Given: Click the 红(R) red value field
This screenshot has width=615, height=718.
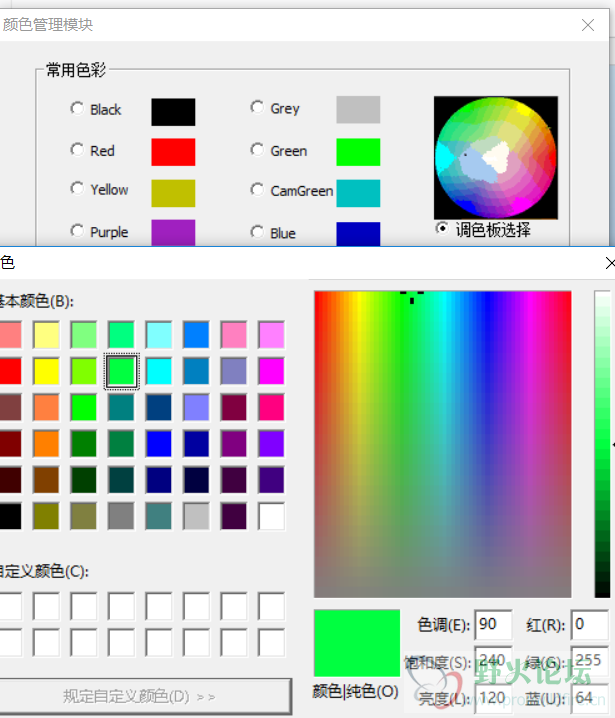Looking at the screenshot, I should (x=590, y=625).
